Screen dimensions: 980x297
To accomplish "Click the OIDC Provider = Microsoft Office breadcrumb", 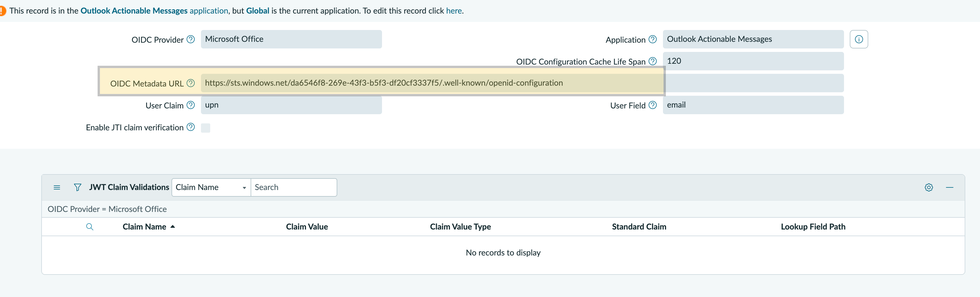I will click(x=107, y=209).
